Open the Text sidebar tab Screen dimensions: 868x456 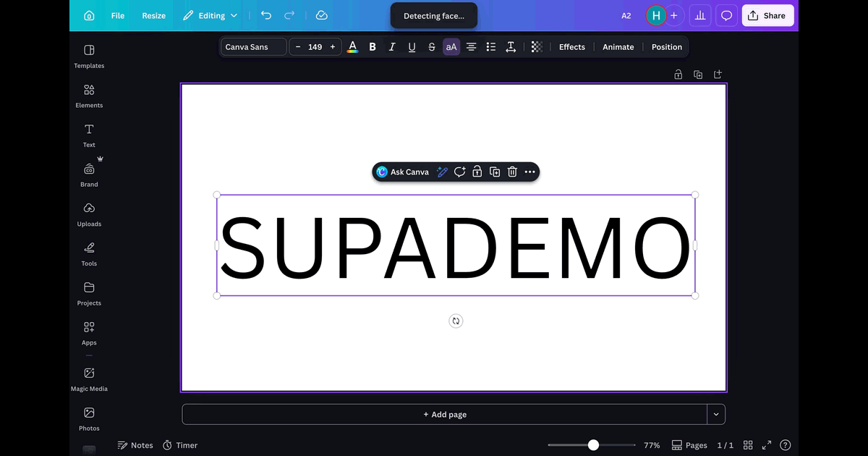coord(89,136)
